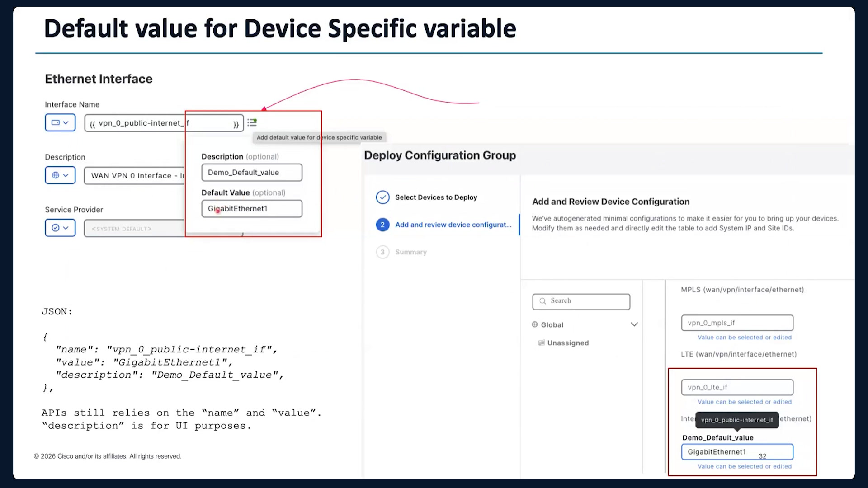868x488 pixels.
Task: Open the Interface Name variable type dropdown
Action: click(x=60, y=122)
